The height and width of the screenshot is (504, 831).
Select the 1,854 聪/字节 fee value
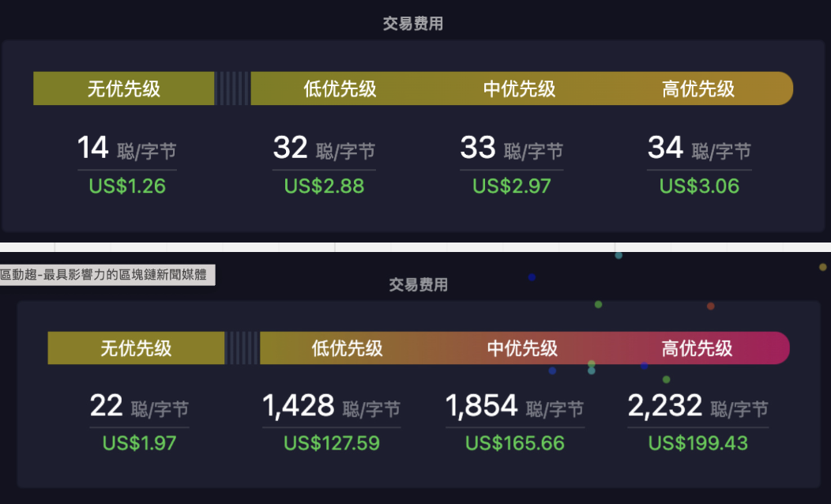tap(514, 407)
